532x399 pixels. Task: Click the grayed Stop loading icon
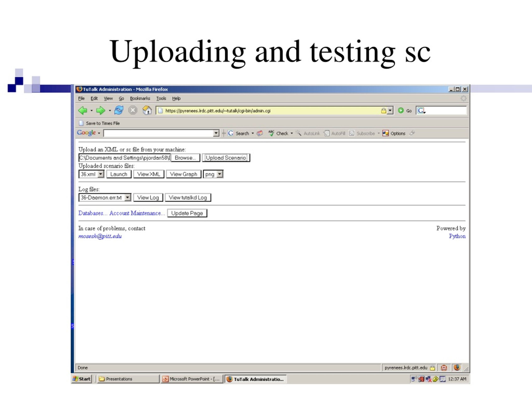(x=133, y=110)
